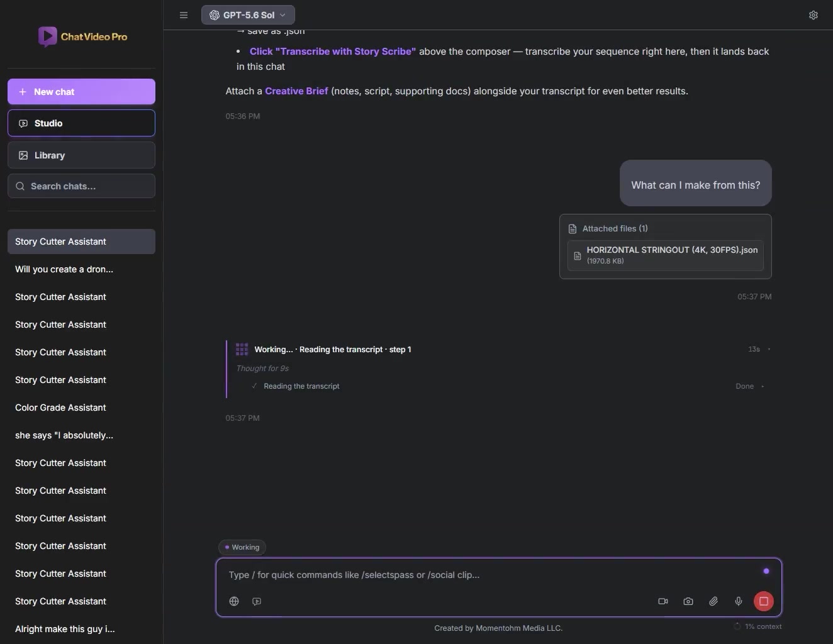Open the "Will you create a dron..." chat
Viewport: 833px width, 644px height.
81,269
